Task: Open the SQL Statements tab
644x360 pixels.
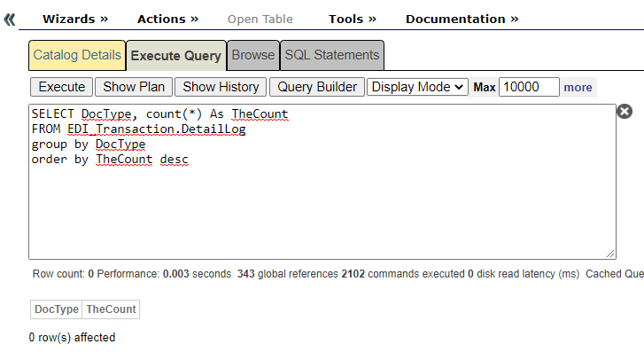Action: click(x=332, y=55)
